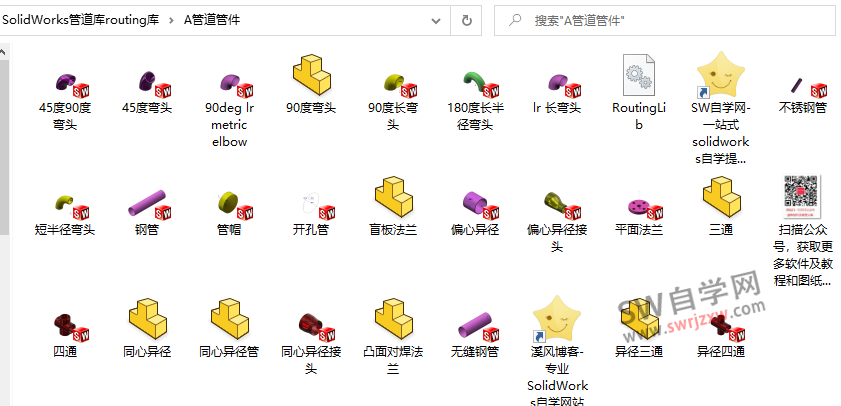This screenshot has height=406, width=841.
Task: Select the 不锈钢管 part icon
Action: 809,86
